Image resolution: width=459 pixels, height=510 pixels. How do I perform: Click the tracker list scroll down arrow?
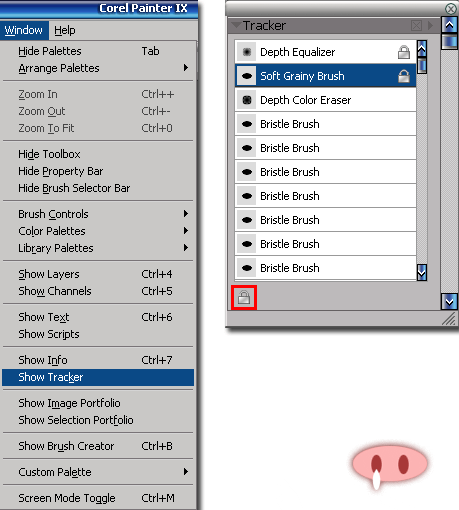pyautogui.click(x=422, y=273)
